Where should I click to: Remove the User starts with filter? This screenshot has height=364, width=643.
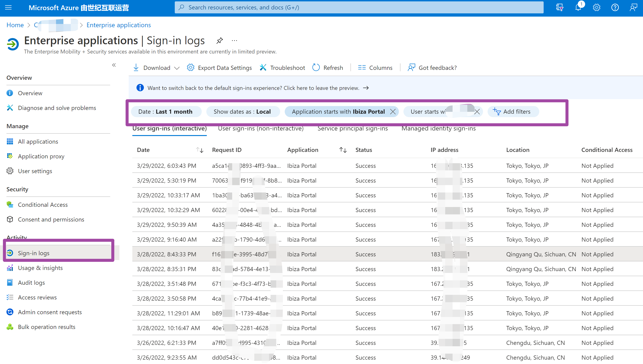[x=477, y=112]
